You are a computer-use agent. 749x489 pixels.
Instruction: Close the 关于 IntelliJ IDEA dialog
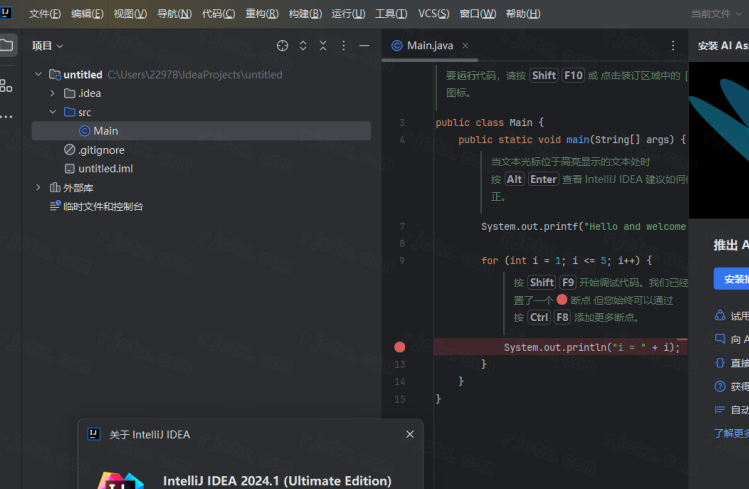pos(409,434)
